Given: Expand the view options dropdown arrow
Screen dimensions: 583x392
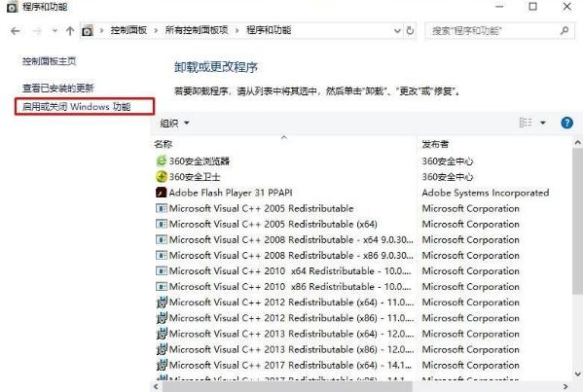Looking at the screenshot, I should click(543, 123).
